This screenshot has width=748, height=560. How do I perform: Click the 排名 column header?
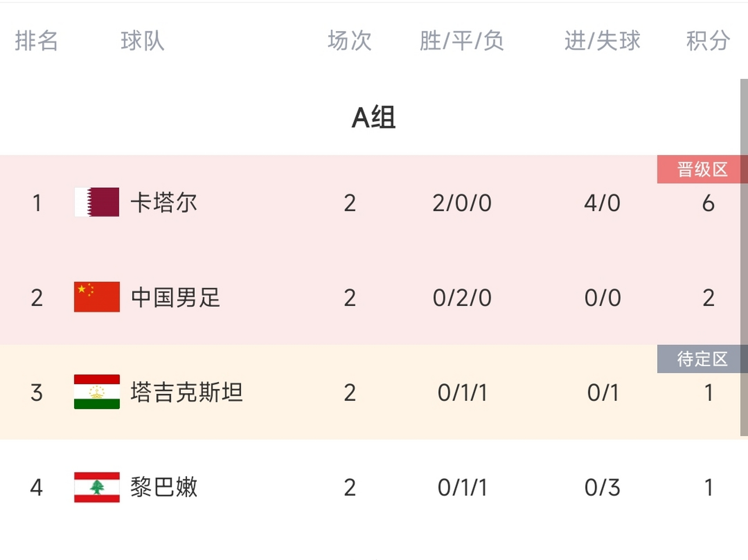tap(36, 41)
